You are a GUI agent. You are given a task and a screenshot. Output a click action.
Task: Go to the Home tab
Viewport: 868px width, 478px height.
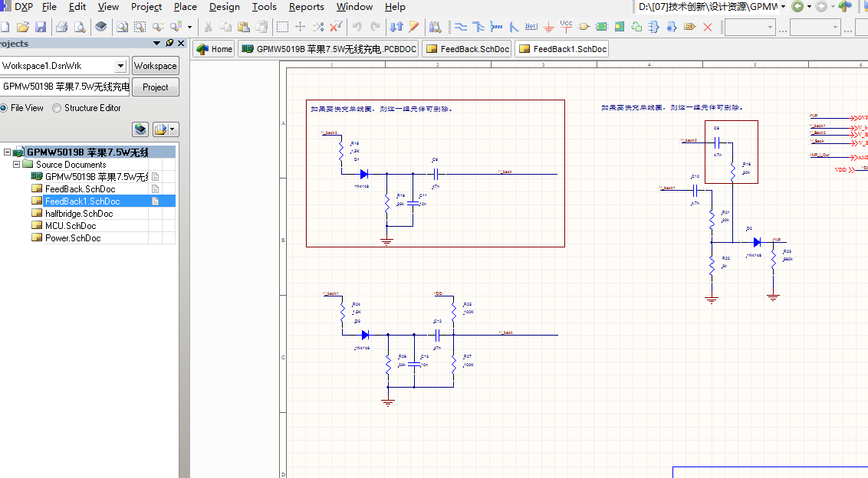pyautogui.click(x=214, y=49)
